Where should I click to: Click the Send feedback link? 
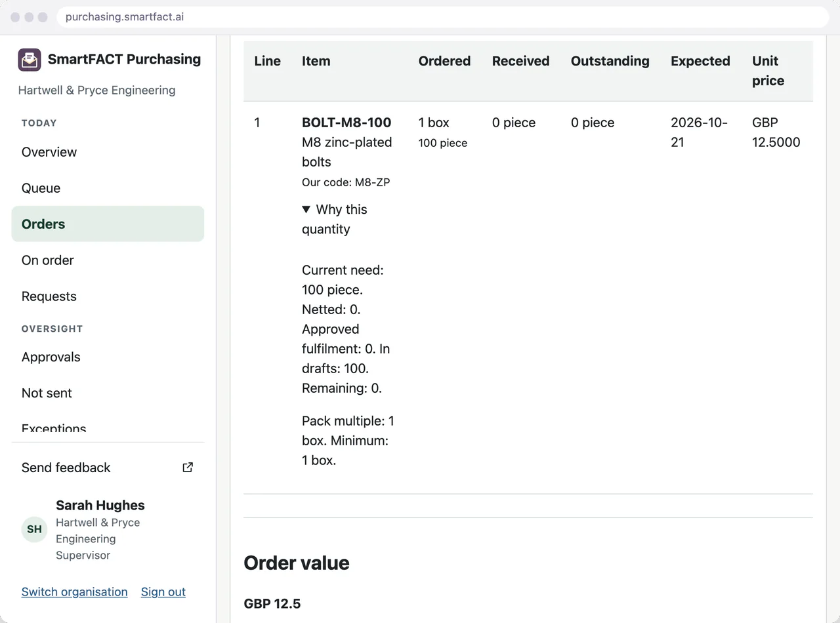pos(108,468)
